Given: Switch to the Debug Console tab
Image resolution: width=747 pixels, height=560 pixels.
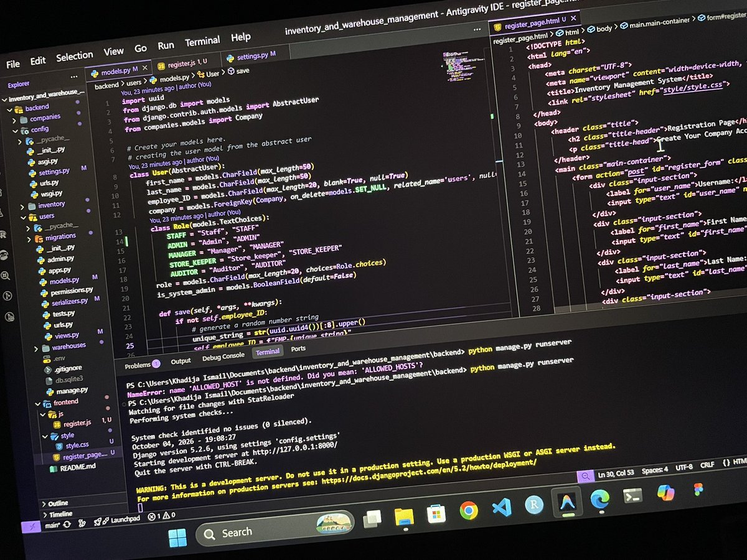Looking at the screenshot, I should pos(223,357).
